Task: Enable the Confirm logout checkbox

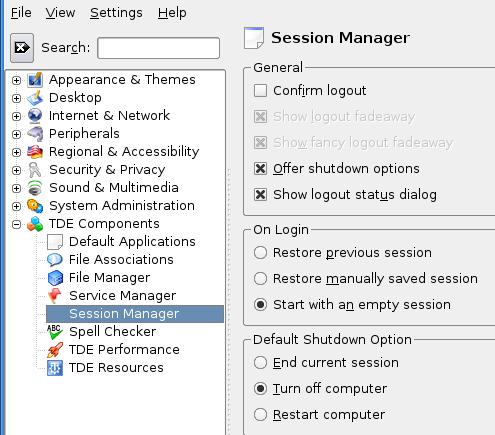Action: tap(260, 90)
